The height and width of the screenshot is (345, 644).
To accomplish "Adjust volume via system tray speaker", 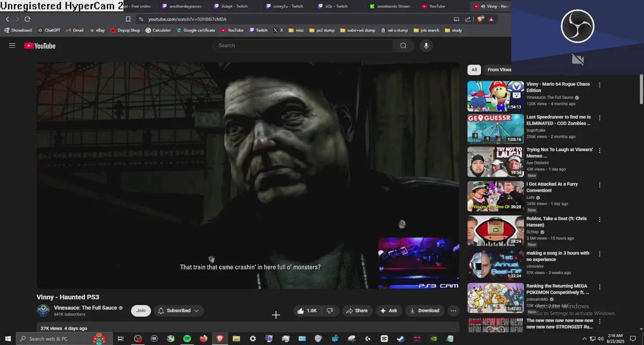I will (x=600, y=339).
